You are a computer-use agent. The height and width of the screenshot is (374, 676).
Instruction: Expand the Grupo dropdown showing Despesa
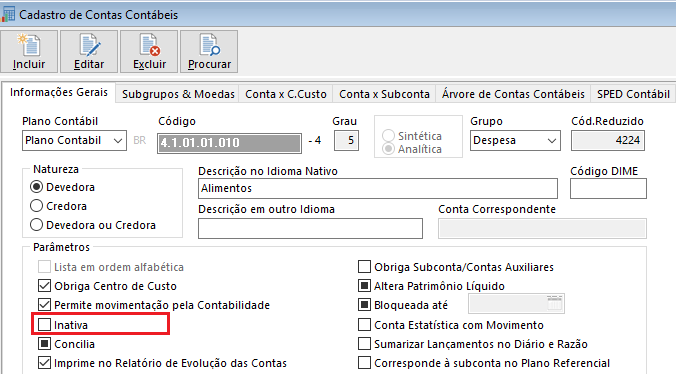click(551, 140)
